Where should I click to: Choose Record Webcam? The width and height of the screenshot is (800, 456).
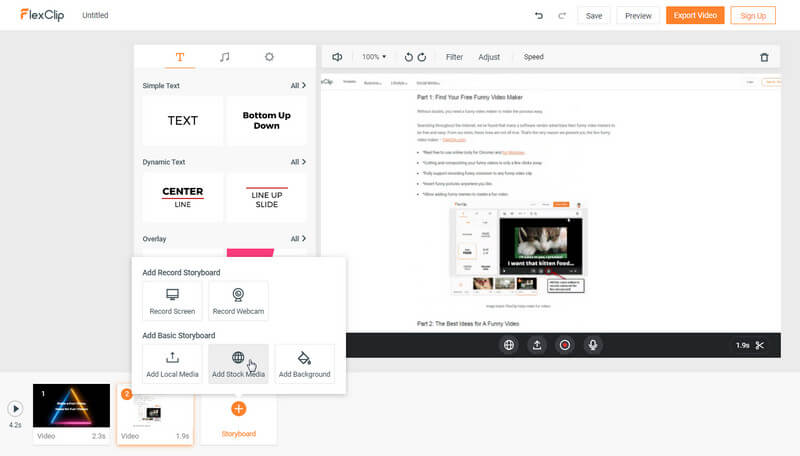point(238,301)
